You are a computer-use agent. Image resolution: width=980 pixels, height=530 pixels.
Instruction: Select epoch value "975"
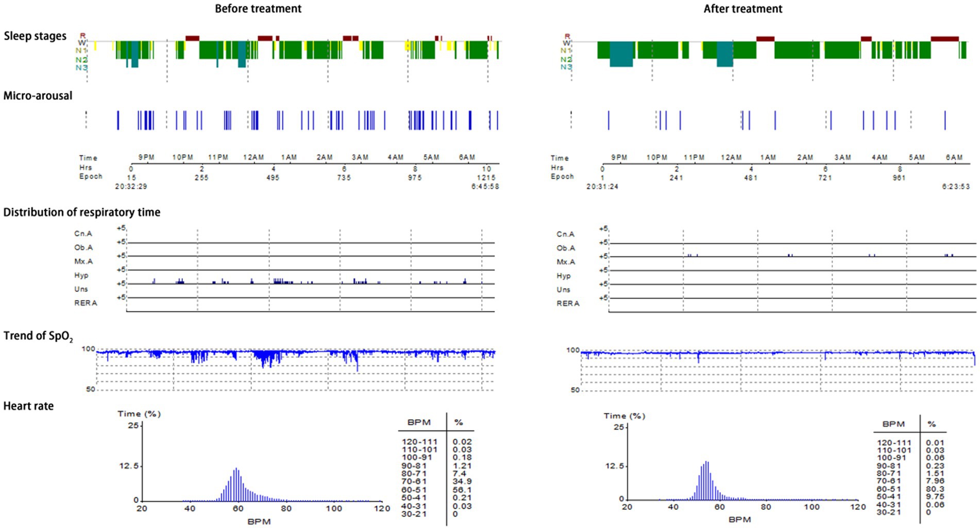[x=415, y=177]
